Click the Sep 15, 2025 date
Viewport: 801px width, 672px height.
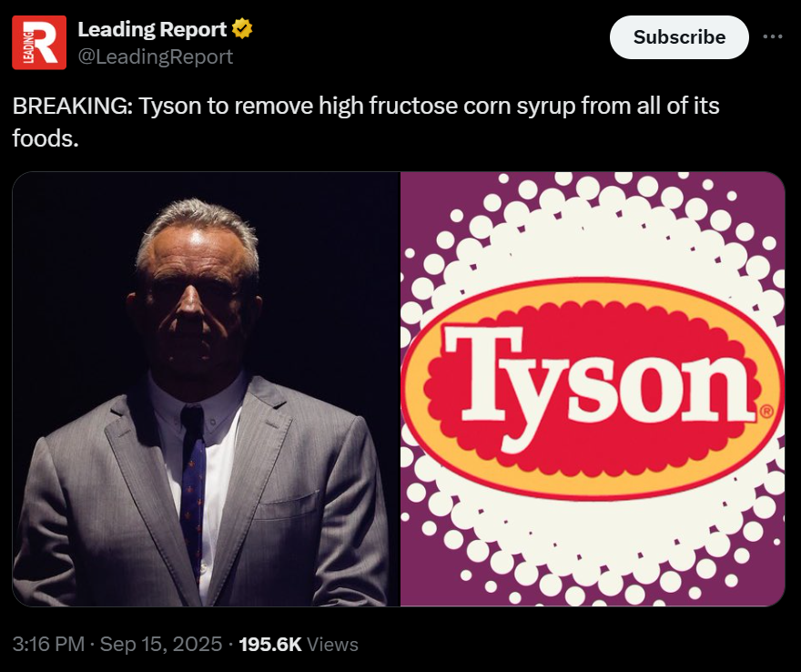pos(161,644)
